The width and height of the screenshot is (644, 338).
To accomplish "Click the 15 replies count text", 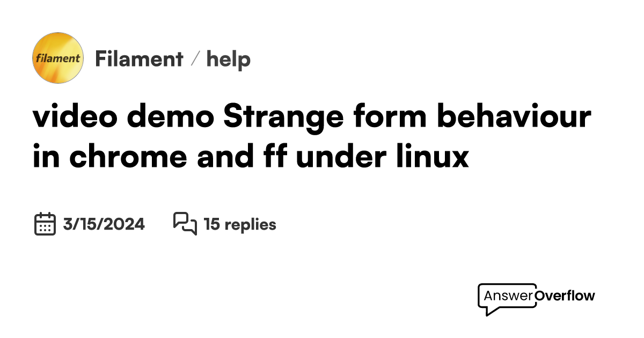I will [x=240, y=224].
